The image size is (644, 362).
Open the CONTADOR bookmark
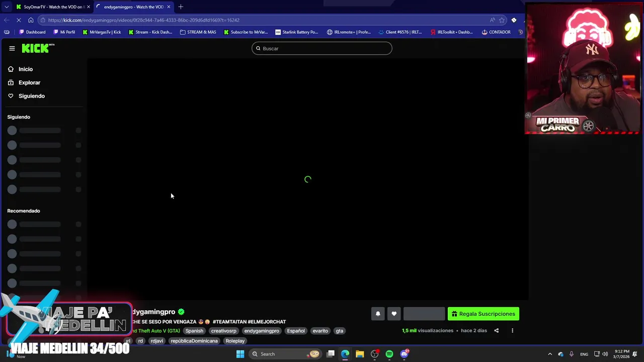(496, 32)
